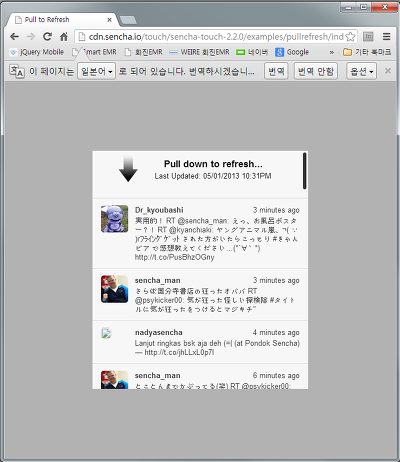
Task: Open the home page icon
Action: click(64, 37)
